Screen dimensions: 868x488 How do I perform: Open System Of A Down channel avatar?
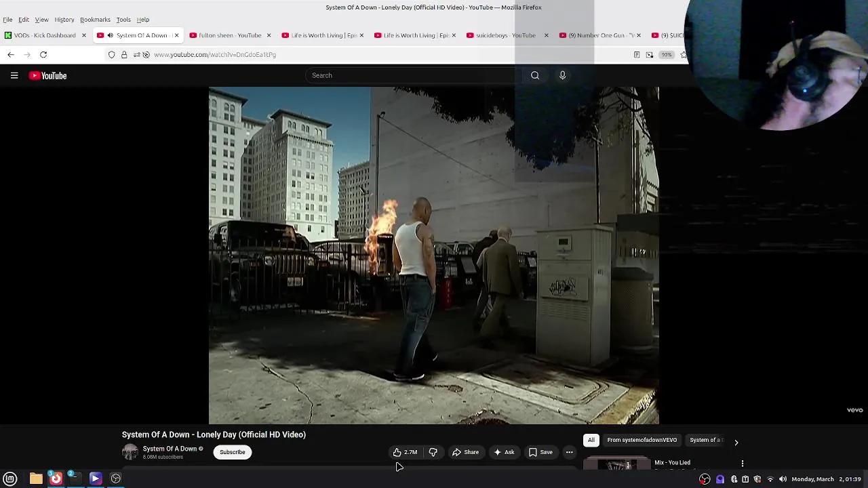(130, 452)
